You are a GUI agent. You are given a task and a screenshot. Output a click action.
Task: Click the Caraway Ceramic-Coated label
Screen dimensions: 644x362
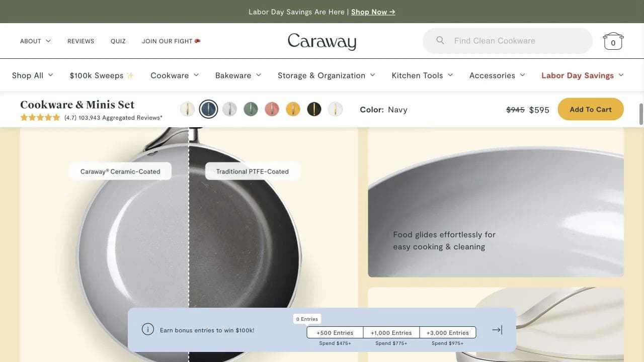click(x=120, y=171)
